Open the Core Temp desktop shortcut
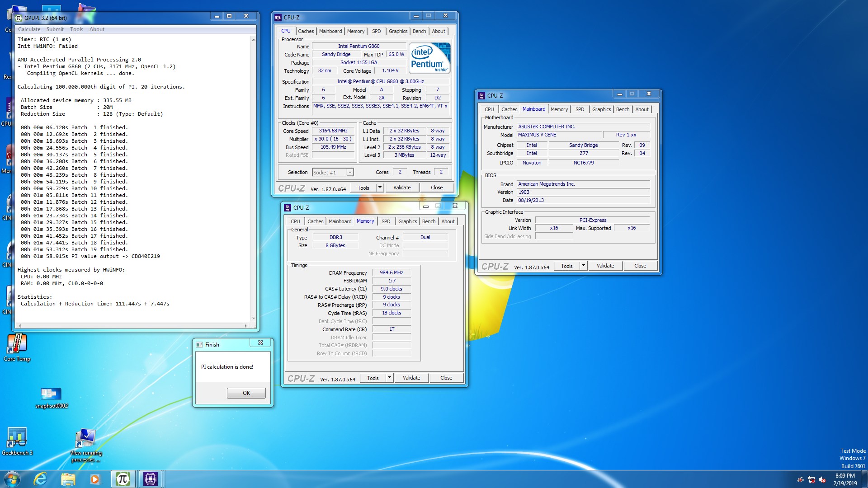Image resolution: width=868 pixels, height=488 pixels. tap(17, 347)
